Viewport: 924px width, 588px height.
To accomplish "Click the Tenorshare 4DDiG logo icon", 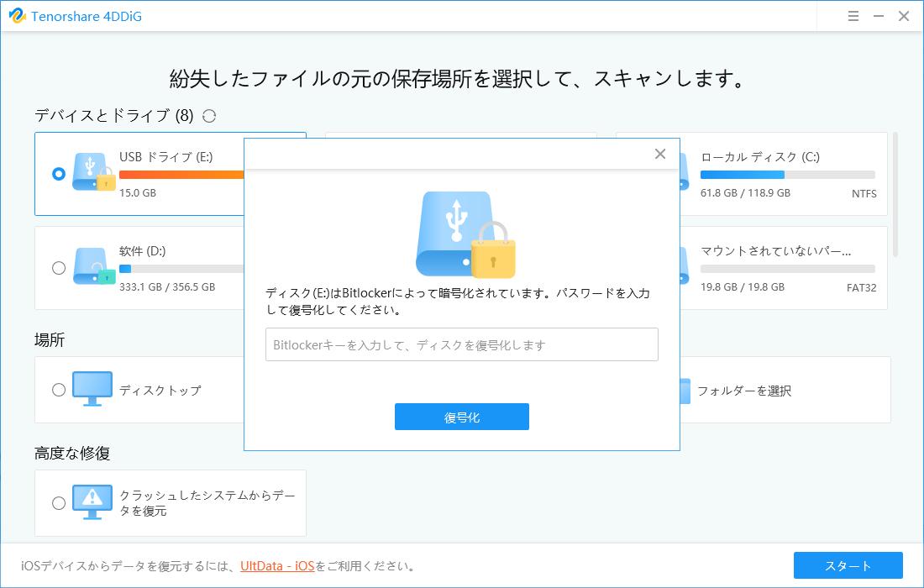I will pyautogui.click(x=17, y=16).
